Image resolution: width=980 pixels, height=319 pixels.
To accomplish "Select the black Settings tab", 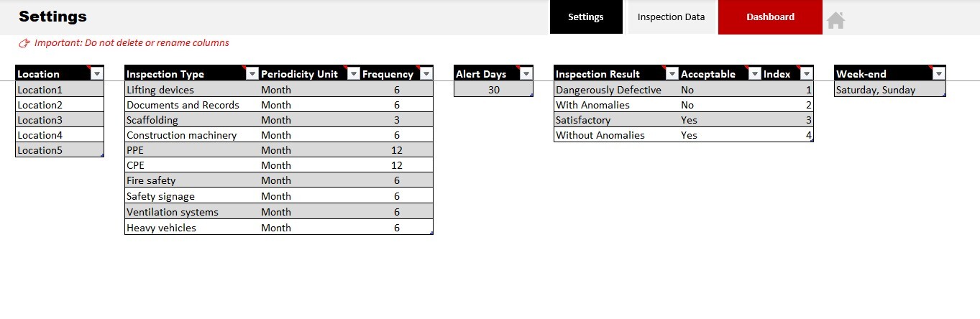I will click(x=586, y=17).
